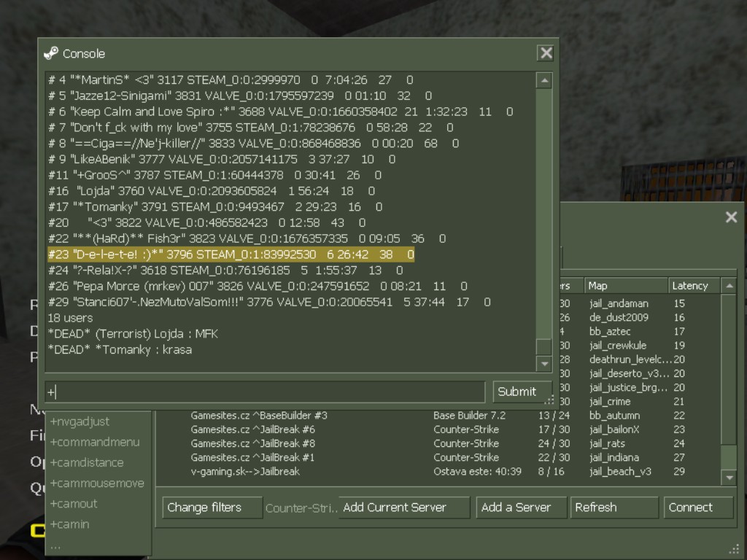Click jail_beach_v3 map entry
Image resolution: width=747 pixels, height=560 pixels.
(620, 472)
